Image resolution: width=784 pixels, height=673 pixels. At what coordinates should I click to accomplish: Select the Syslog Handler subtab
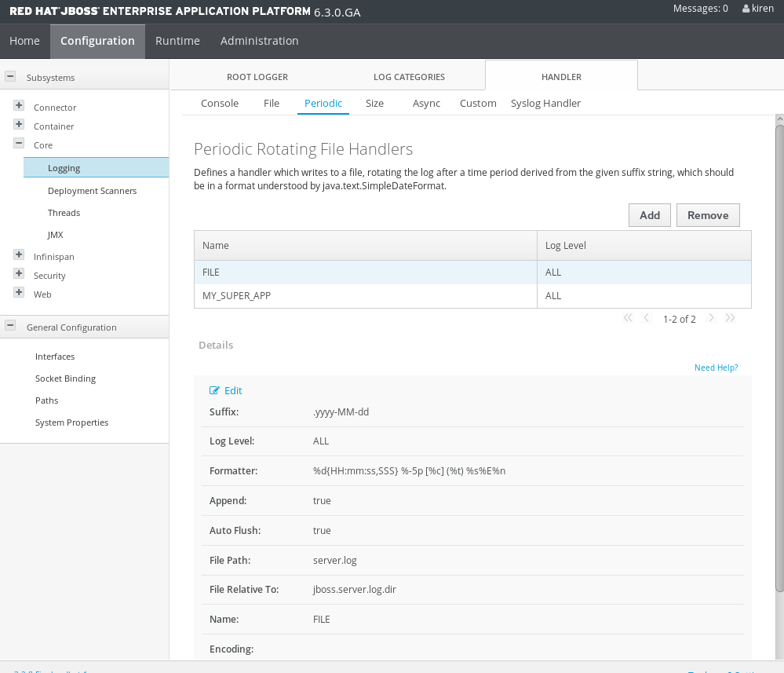[x=545, y=103]
